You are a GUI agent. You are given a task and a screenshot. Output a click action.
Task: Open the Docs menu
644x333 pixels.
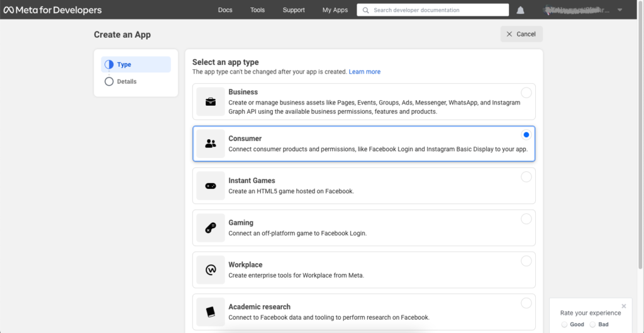click(225, 10)
